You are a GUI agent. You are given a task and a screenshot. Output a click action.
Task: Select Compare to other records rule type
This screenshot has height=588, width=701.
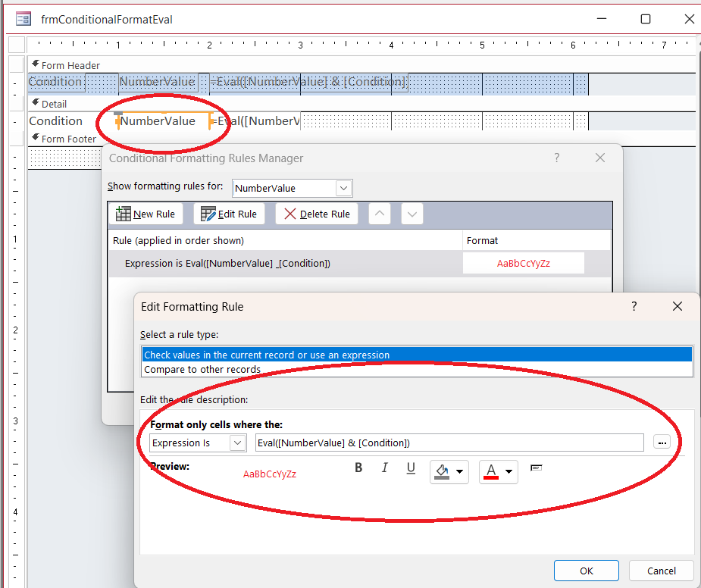417,369
